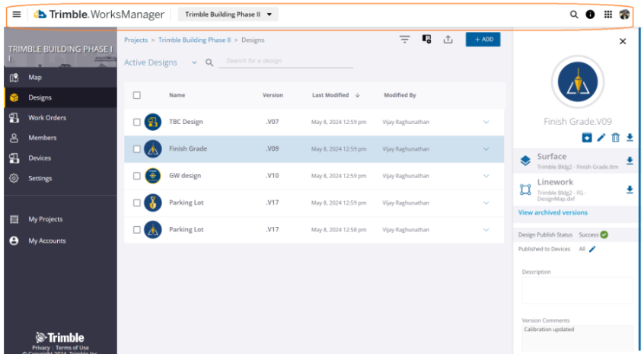Select the GW design row checkbox
This screenshot has height=354, width=644.
137,176
